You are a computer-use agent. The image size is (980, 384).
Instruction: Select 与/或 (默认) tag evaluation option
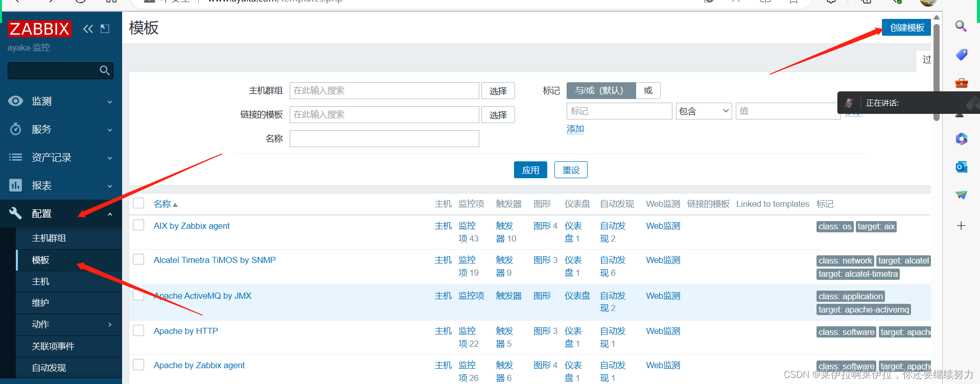pyautogui.click(x=601, y=90)
